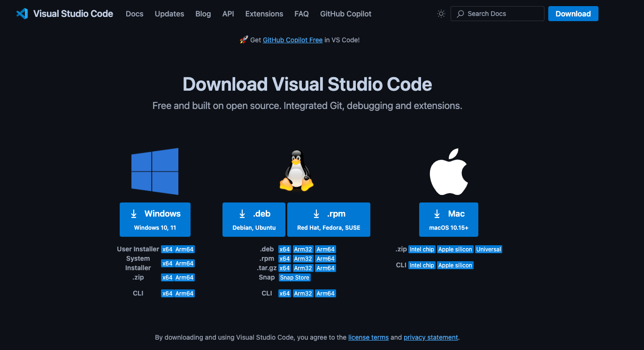This screenshot has width=644, height=350.
Task: Open the license terms link
Action: 368,337
